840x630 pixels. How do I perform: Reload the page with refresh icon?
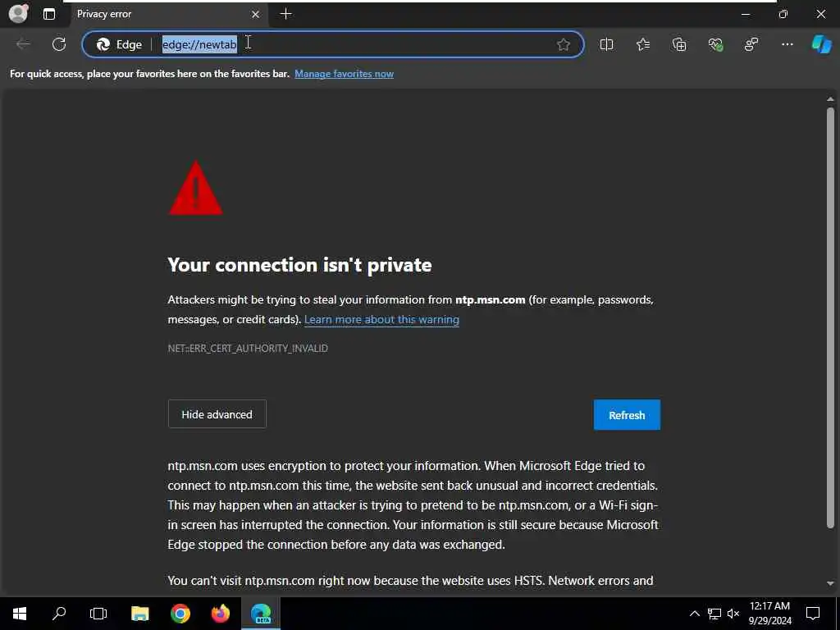pyautogui.click(x=59, y=44)
